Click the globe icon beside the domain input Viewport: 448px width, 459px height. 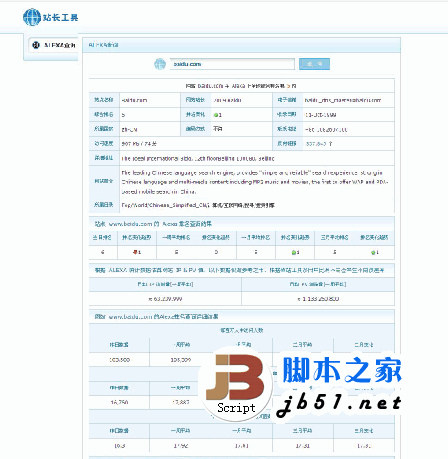160,64
